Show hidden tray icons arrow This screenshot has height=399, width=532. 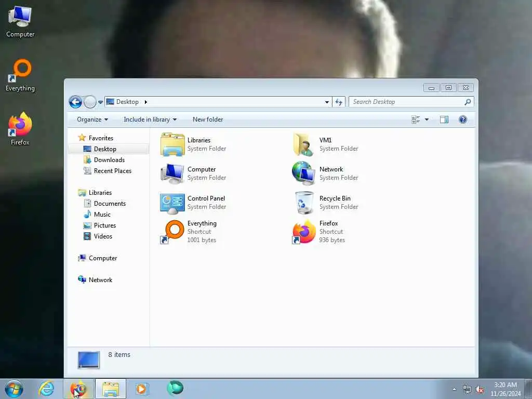click(454, 390)
